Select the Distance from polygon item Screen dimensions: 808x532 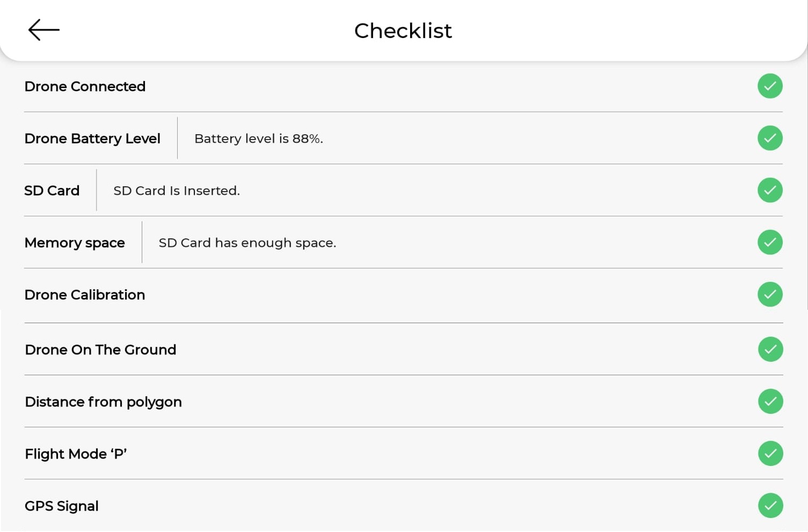point(404,402)
